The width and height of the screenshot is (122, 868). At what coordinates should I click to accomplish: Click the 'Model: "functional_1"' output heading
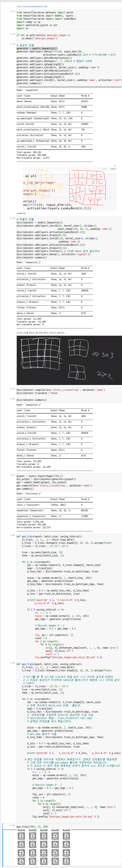click(x=29, y=494)
